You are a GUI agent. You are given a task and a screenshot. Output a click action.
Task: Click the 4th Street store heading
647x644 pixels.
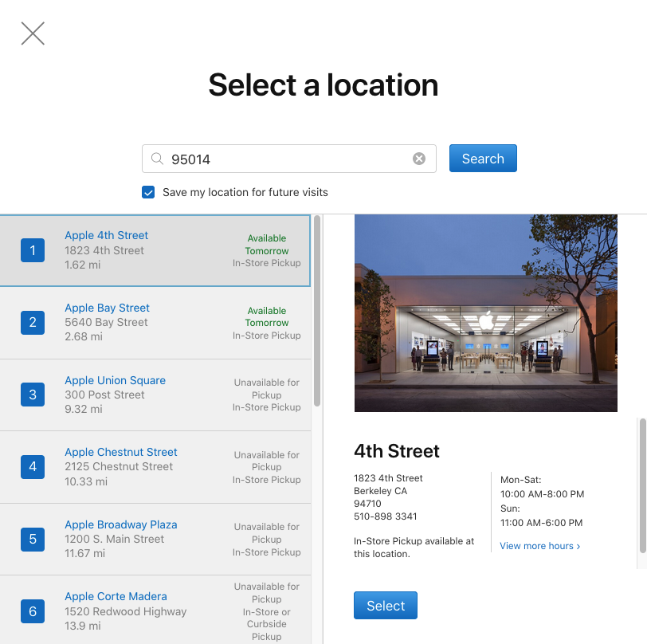click(397, 451)
